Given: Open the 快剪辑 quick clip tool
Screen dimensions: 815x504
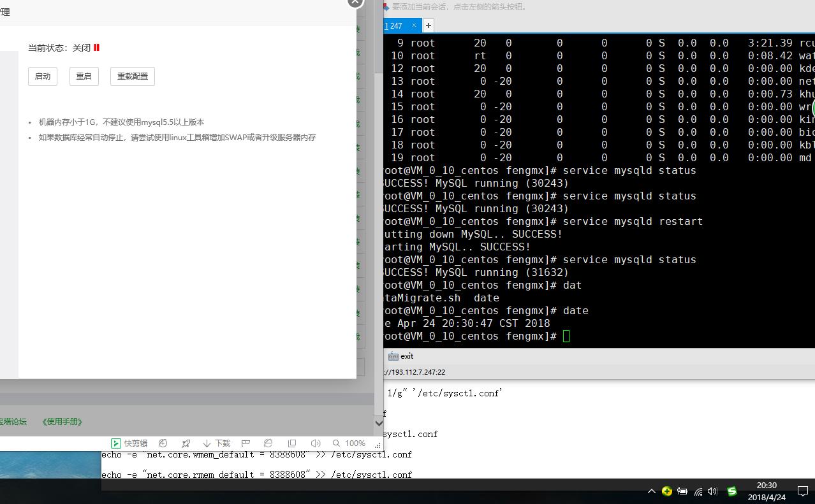Looking at the screenshot, I should (x=129, y=443).
